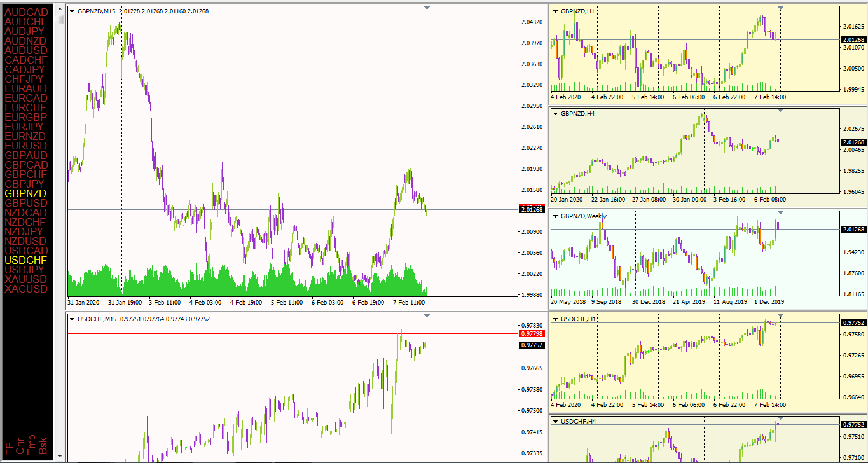Click chart shift marker on USDCHF,H4 chart
This screenshot has width=868, height=463.
click(781, 418)
